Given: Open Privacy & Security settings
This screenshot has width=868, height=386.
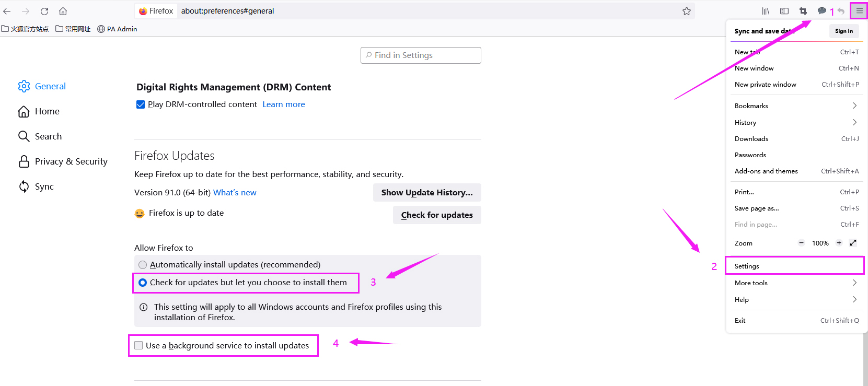Looking at the screenshot, I should click(63, 161).
